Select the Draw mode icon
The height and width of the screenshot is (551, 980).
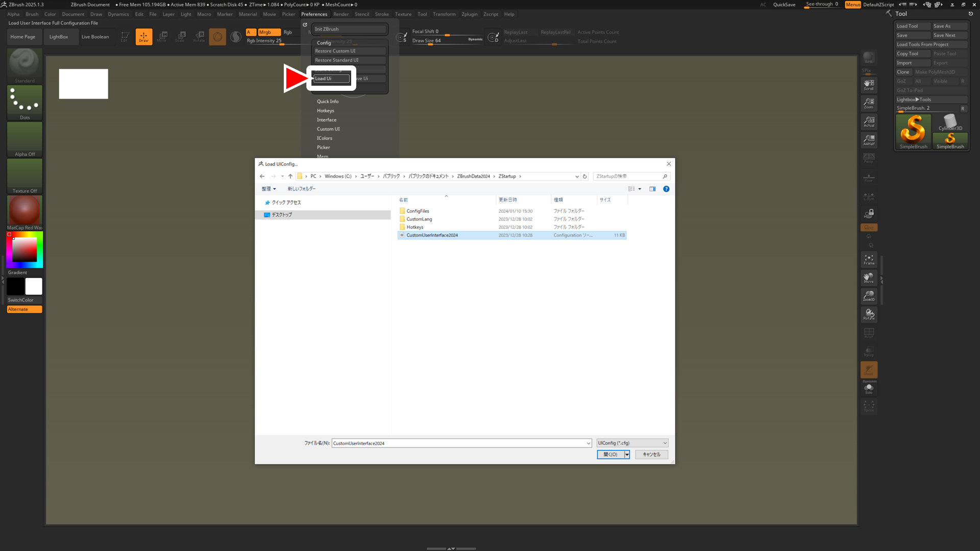click(x=144, y=37)
